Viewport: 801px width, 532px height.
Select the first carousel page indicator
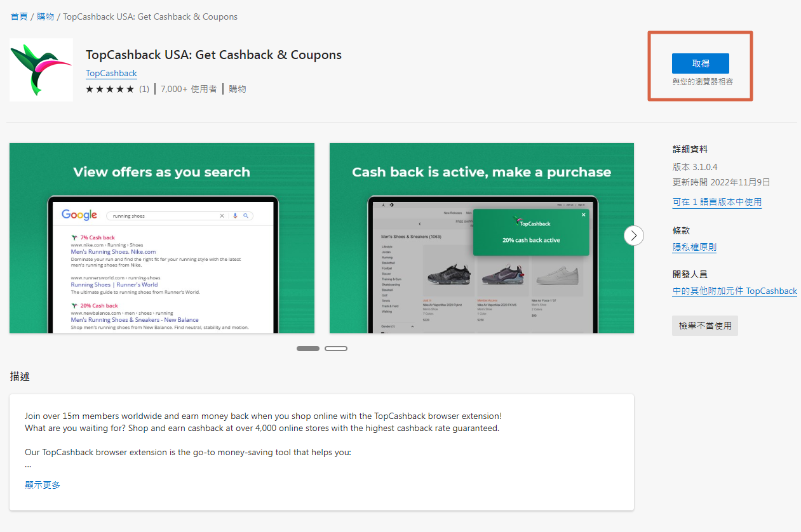[x=308, y=349]
